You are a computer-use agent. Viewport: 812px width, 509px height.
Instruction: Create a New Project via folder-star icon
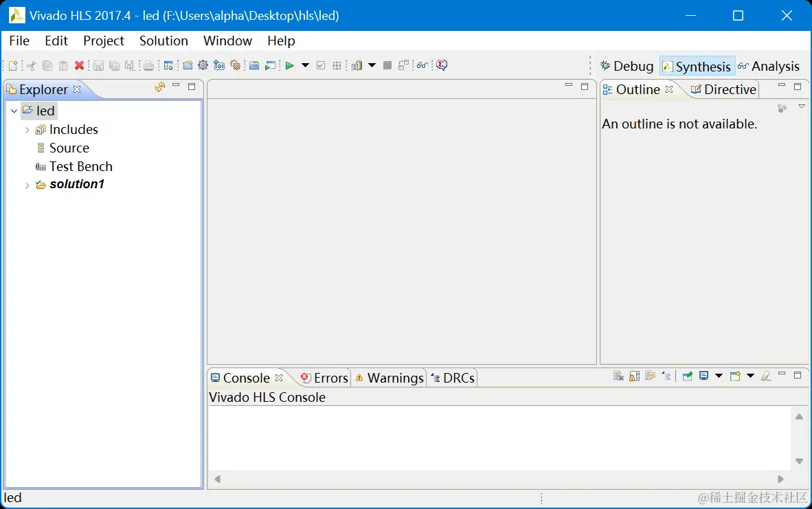click(x=188, y=65)
